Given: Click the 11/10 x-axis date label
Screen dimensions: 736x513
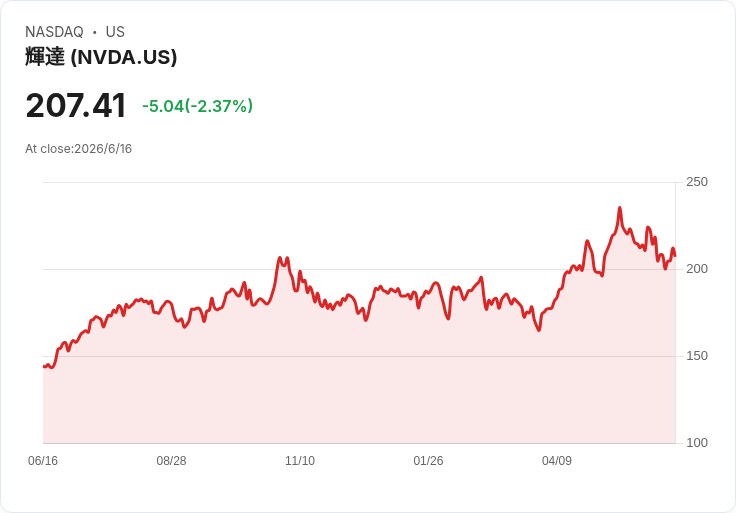Looking at the screenshot, I should pyautogui.click(x=300, y=460).
